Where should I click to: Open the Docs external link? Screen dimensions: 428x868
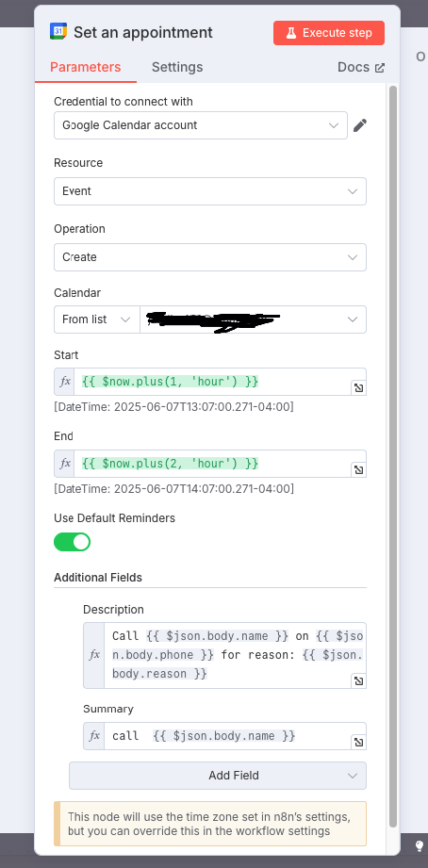(361, 67)
